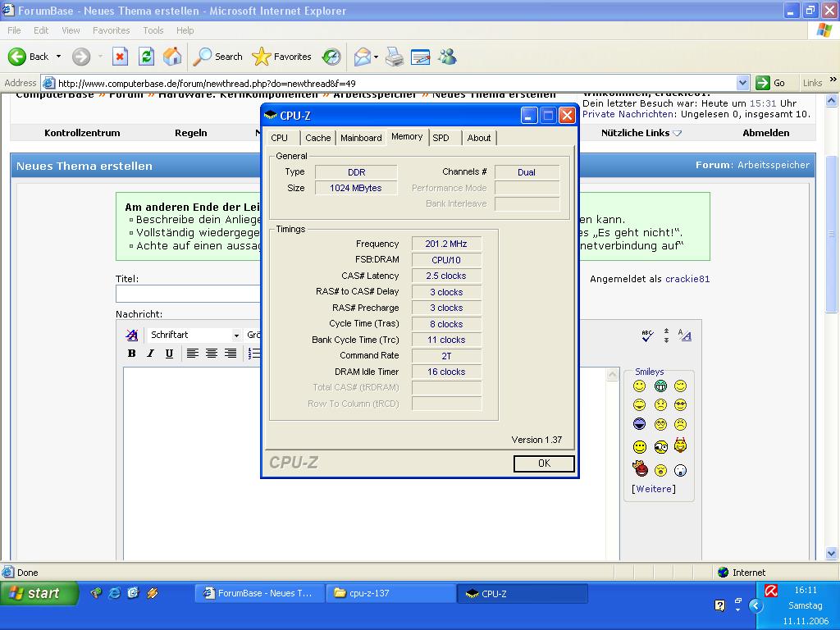This screenshot has height=630, width=840.
Task: Click the address URL field
Action: tap(395, 83)
